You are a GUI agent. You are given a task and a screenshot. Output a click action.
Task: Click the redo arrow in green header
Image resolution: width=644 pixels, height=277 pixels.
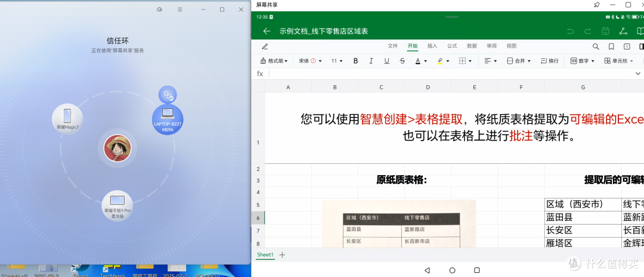click(x=588, y=31)
